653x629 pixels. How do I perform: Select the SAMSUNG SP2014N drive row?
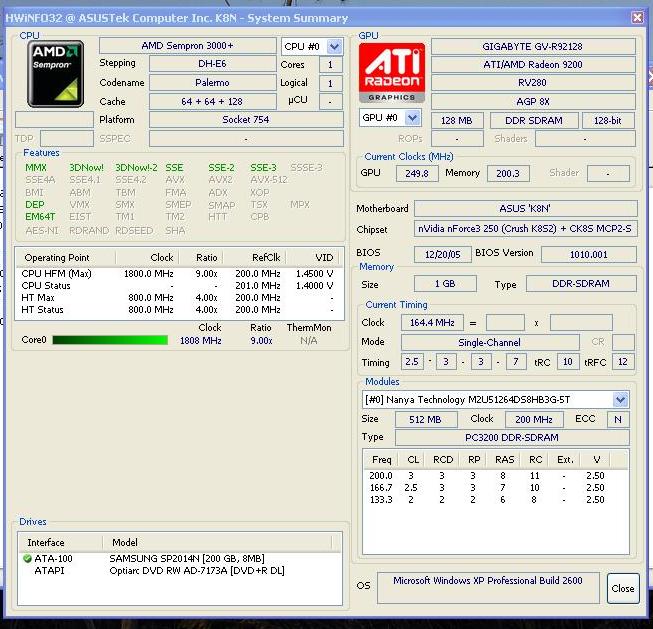pos(179,559)
